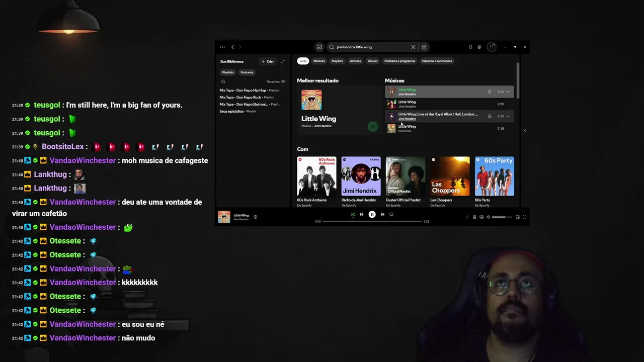Click the Criar button in library
Viewport: 644px width, 362px height.
point(268,61)
